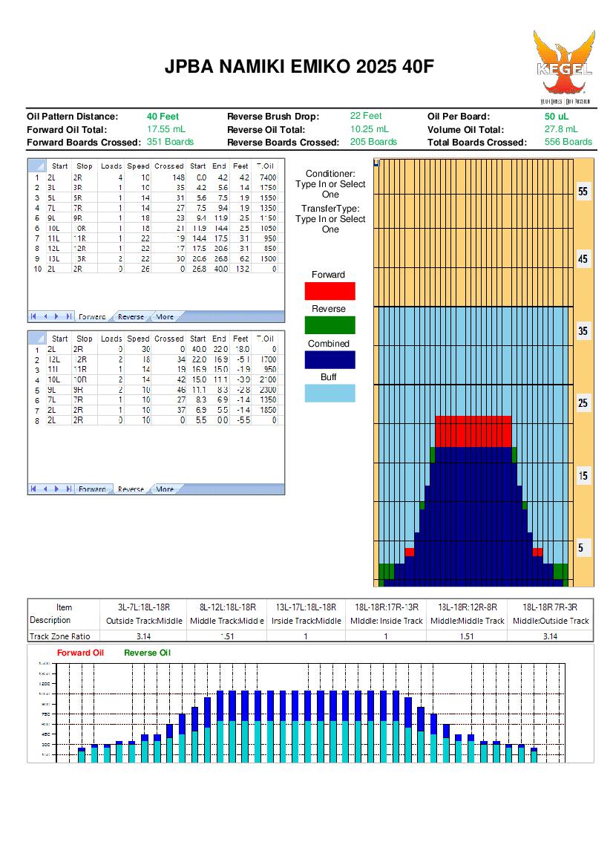Click the green Reverse legend swatch
Screen dimensions: 613x868
pos(330,325)
